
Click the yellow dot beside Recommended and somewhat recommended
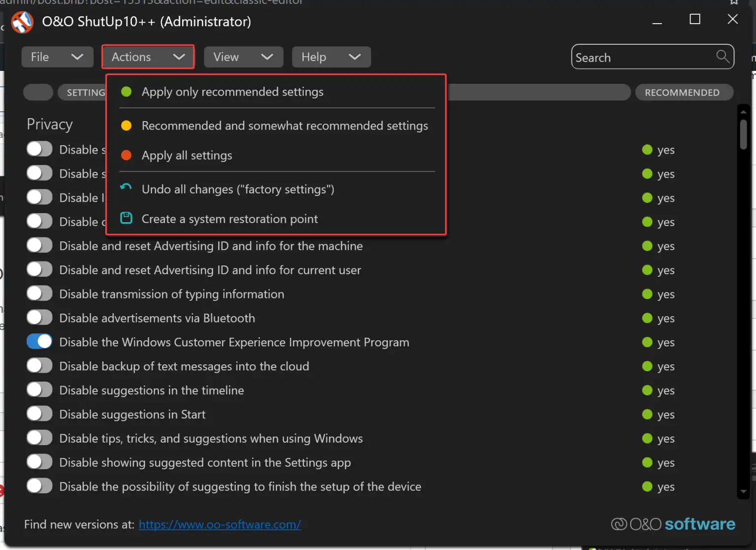click(126, 126)
